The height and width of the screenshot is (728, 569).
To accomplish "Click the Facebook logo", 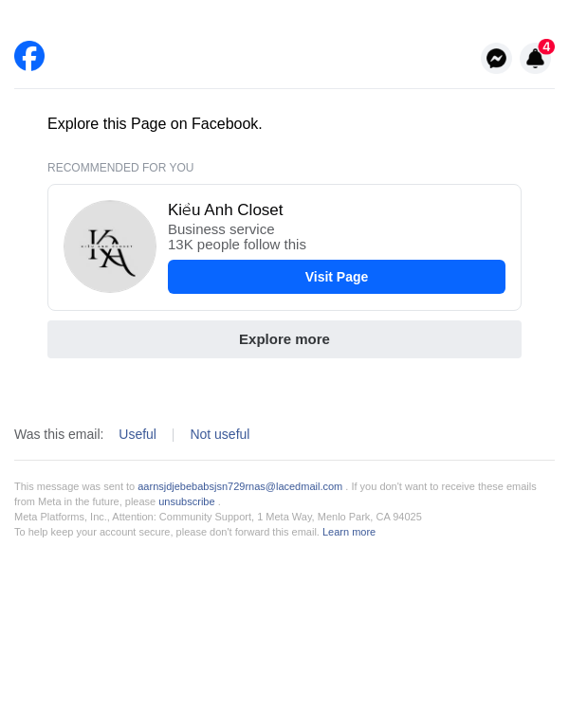I will 29,56.
